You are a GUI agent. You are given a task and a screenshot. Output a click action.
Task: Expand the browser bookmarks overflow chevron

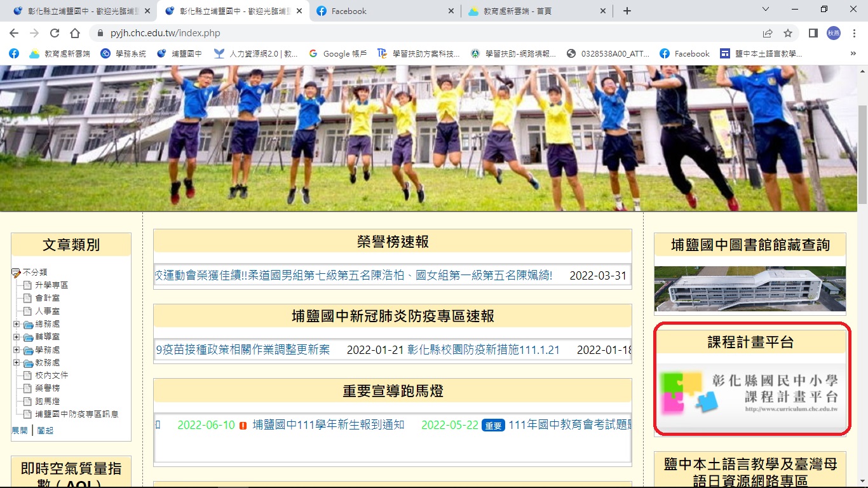point(855,53)
